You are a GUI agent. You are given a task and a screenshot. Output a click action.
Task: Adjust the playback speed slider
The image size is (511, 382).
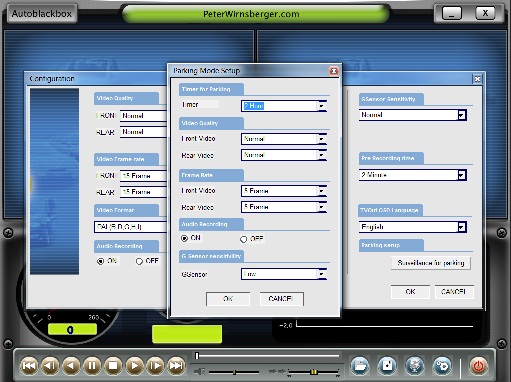click(x=313, y=372)
